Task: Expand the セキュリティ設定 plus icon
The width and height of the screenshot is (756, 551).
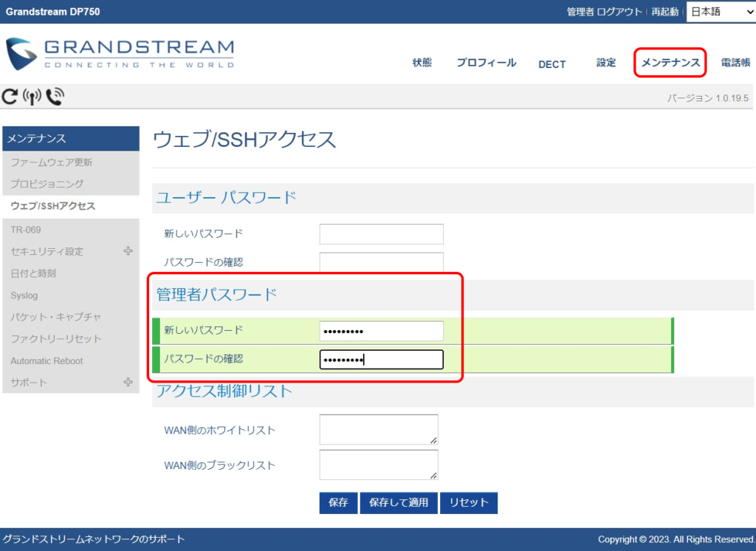Action: [128, 251]
